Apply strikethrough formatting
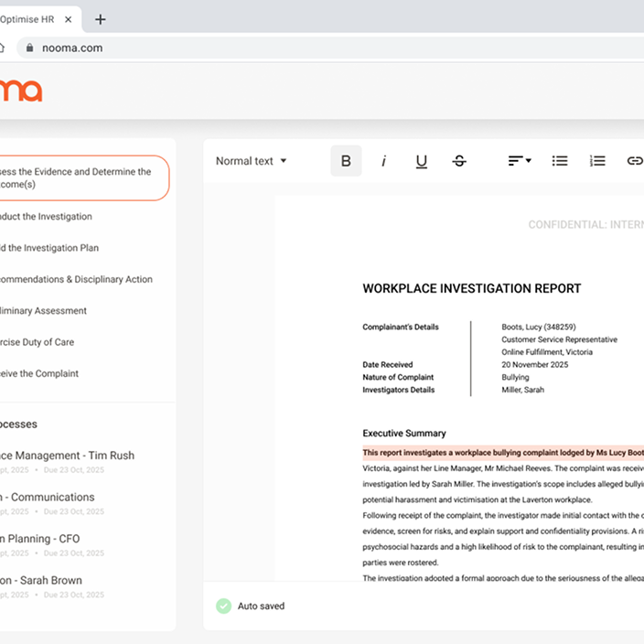Image resolution: width=644 pixels, height=644 pixels. [459, 161]
